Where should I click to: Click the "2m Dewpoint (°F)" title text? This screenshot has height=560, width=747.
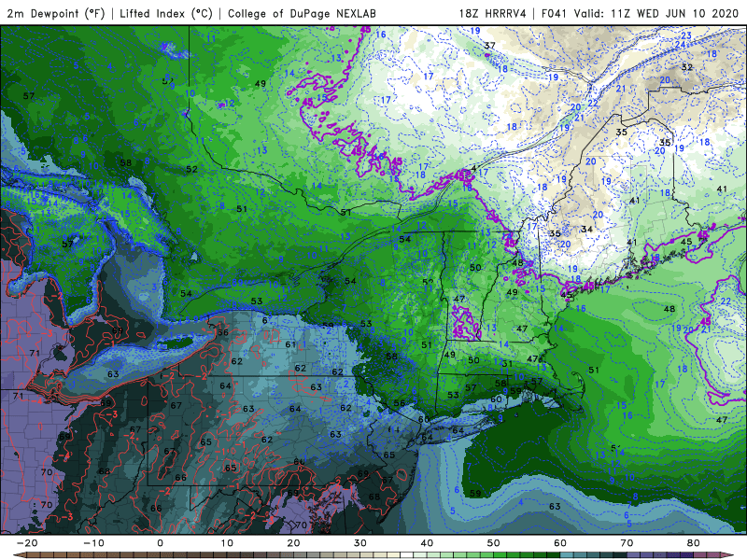[x=55, y=13]
